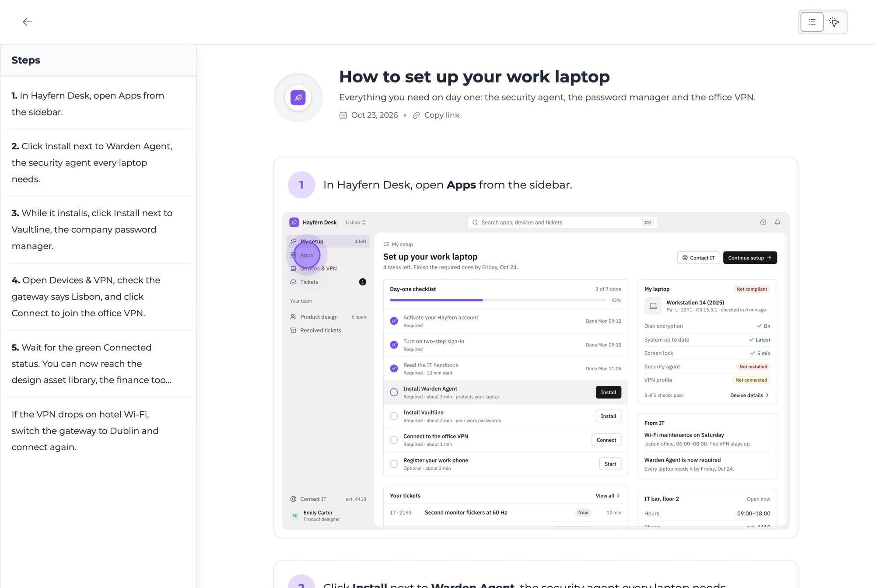875x588 pixels.
Task: Open My setup in the sidebar
Action: [328, 241]
